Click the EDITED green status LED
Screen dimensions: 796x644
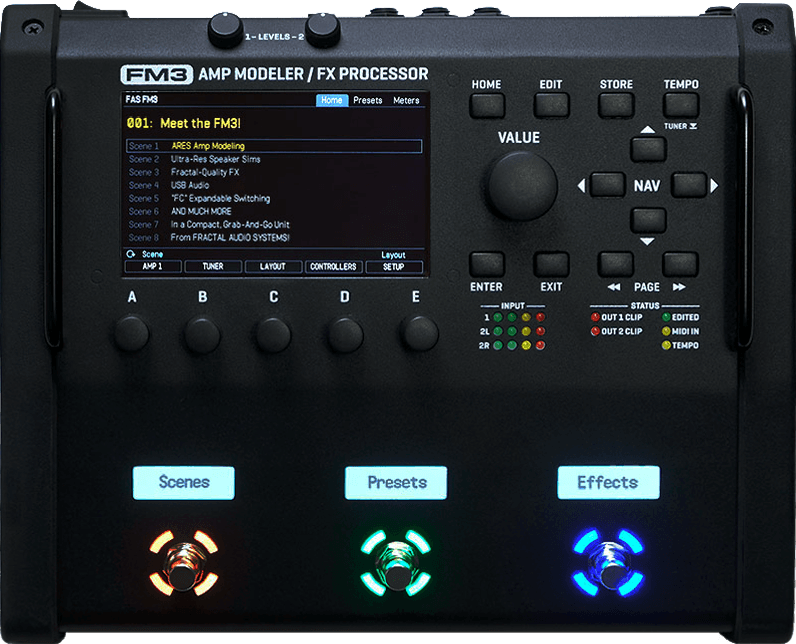667,317
